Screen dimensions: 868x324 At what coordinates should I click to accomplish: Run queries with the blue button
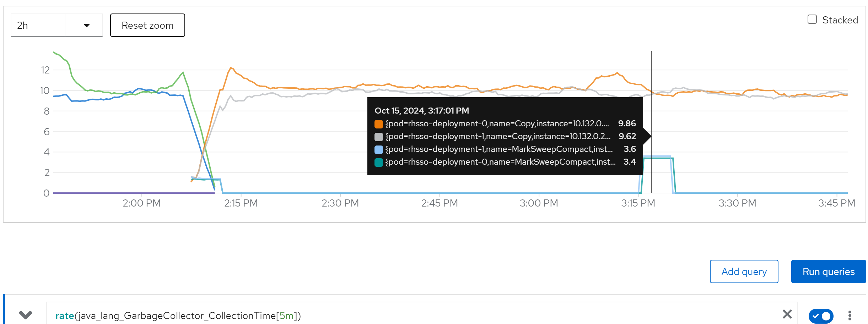(x=828, y=271)
